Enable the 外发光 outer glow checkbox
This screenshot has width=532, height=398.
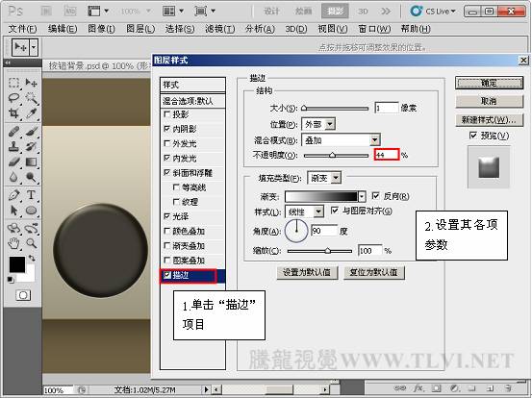pos(167,143)
